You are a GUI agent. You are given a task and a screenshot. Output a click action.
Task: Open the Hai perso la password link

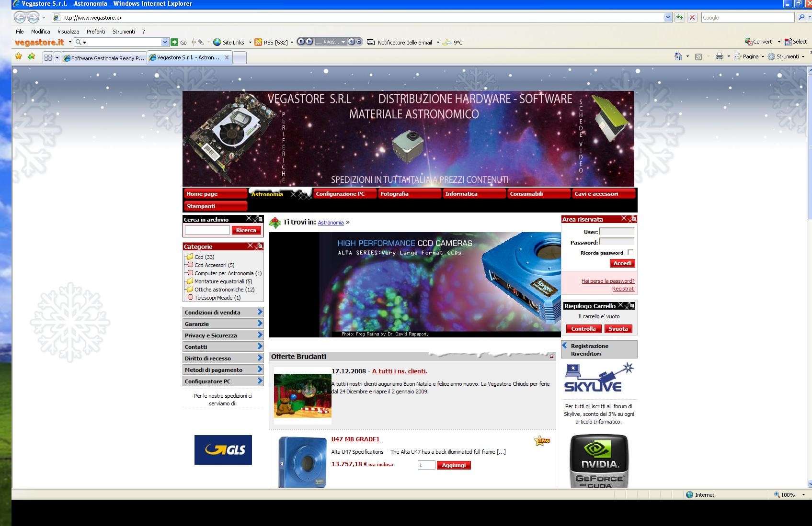[x=608, y=281]
